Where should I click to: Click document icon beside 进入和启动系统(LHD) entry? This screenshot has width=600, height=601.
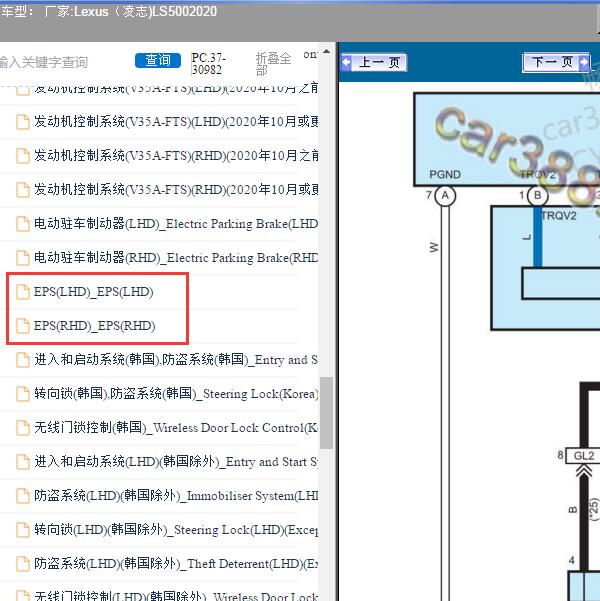(23, 462)
